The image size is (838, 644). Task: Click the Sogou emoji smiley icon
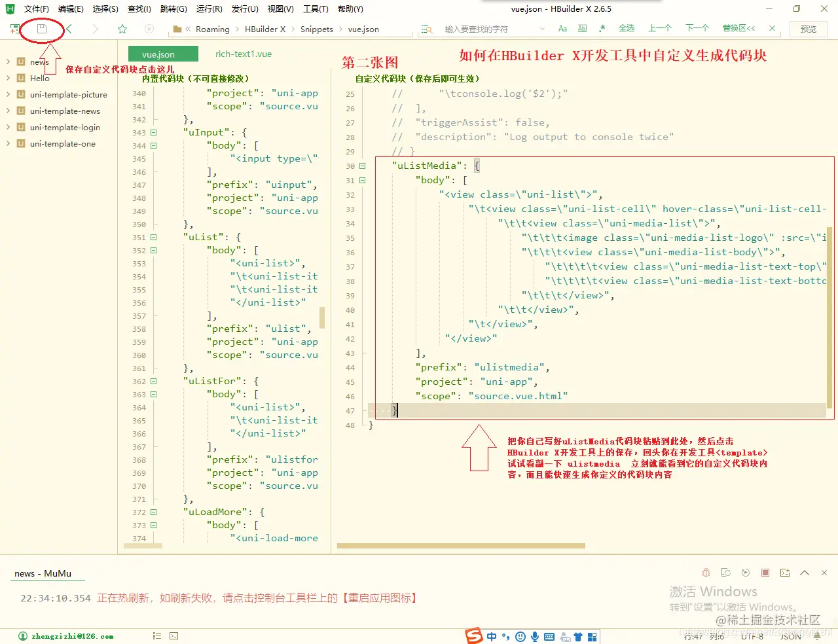(520, 636)
